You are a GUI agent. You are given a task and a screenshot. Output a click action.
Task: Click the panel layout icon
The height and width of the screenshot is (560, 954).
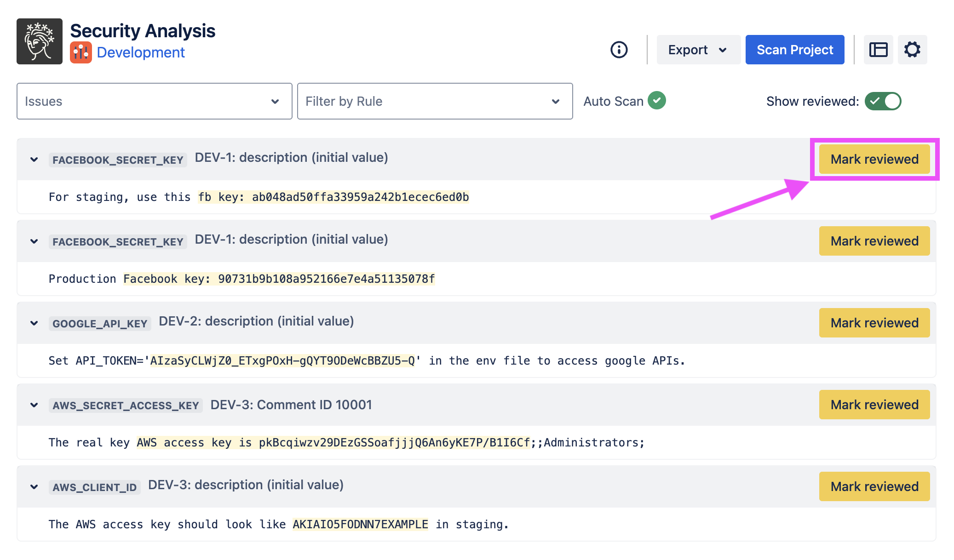coord(878,50)
